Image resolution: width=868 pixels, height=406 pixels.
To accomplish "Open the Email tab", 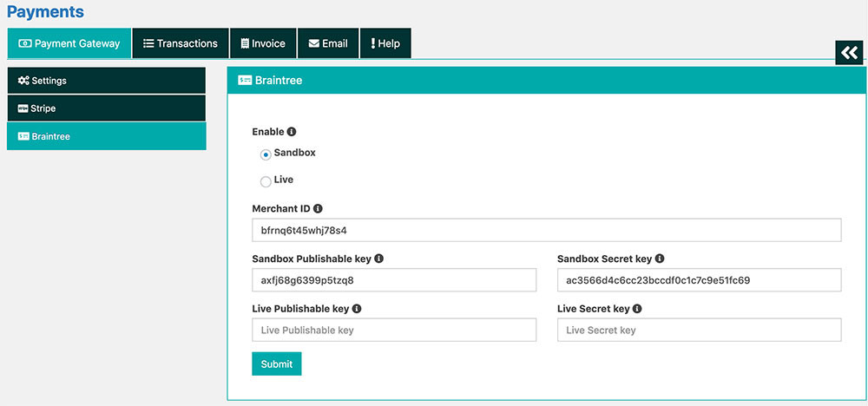I will coord(328,43).
